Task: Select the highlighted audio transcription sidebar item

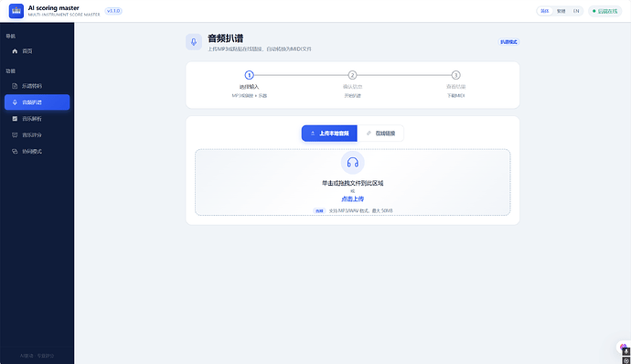Action: (37, 102)
